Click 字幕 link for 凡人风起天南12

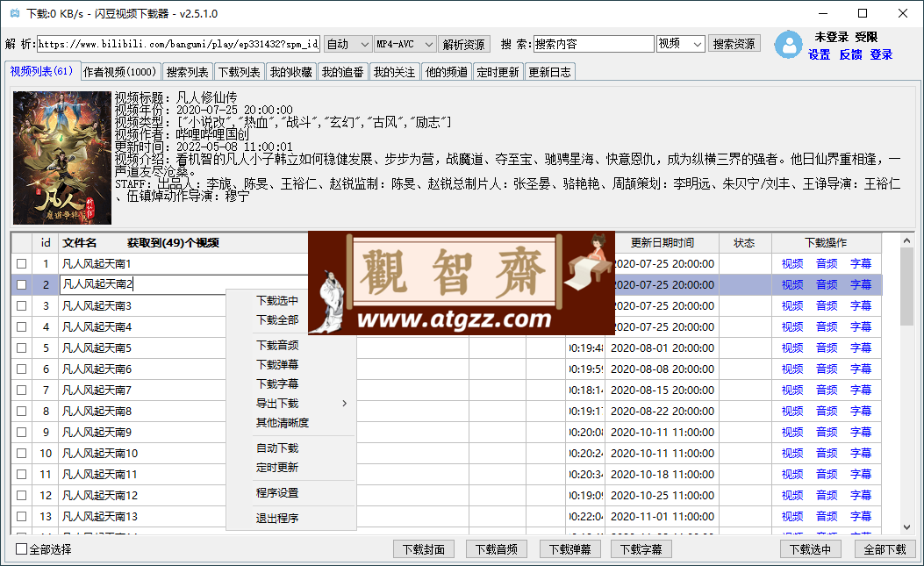(x=860, y=495)
